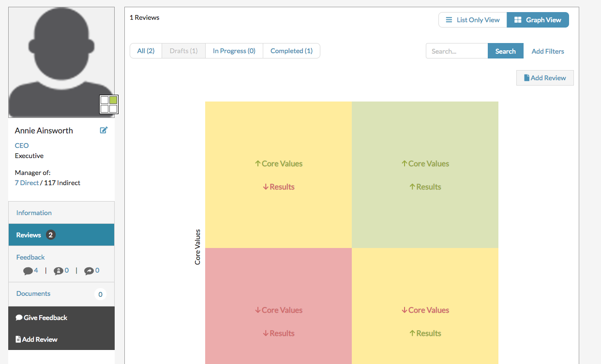The width and height of the screenshot is (601, 364).
Task: Click the green high values, high results quadrant
Action: (425, 175)
